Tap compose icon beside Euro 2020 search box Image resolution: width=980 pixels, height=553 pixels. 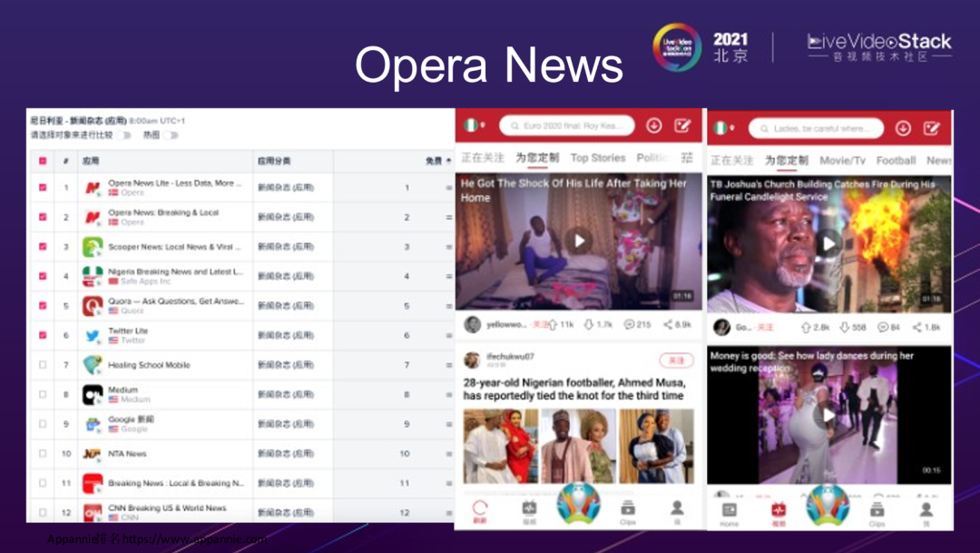coord(682,125)
